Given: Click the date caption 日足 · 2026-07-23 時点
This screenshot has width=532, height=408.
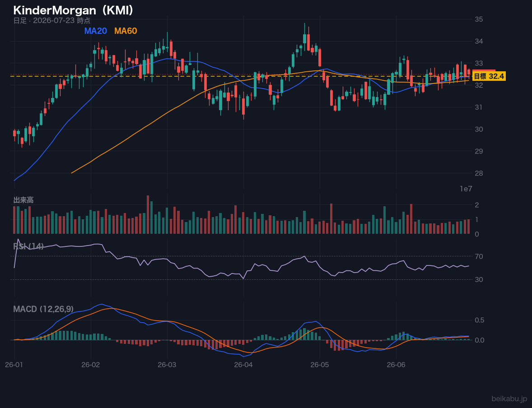Looking at the screenshot, I should [x=52, y=20].
